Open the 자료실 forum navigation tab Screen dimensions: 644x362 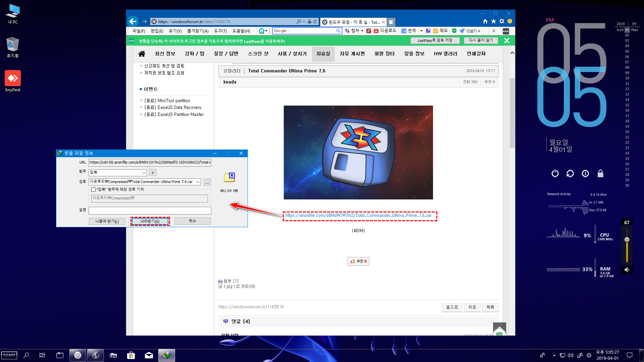point(323,54)
